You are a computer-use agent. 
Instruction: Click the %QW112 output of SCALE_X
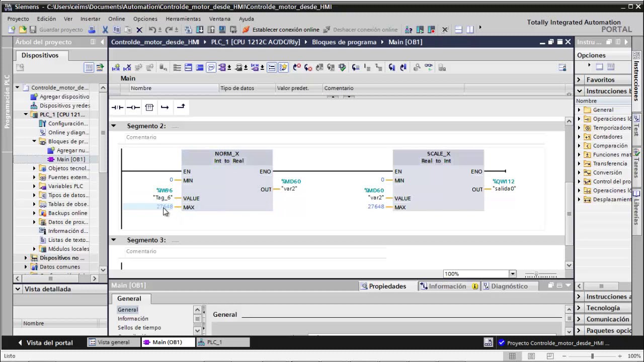503,182
